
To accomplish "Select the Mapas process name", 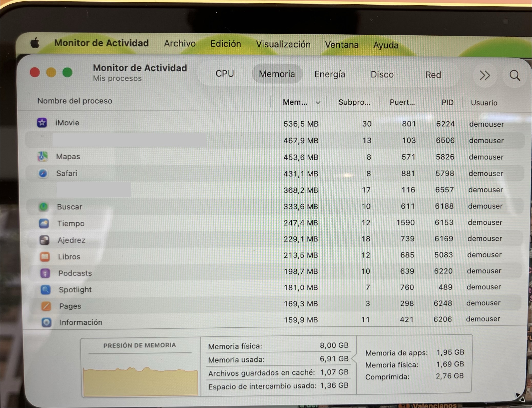I will pos(68,157).
